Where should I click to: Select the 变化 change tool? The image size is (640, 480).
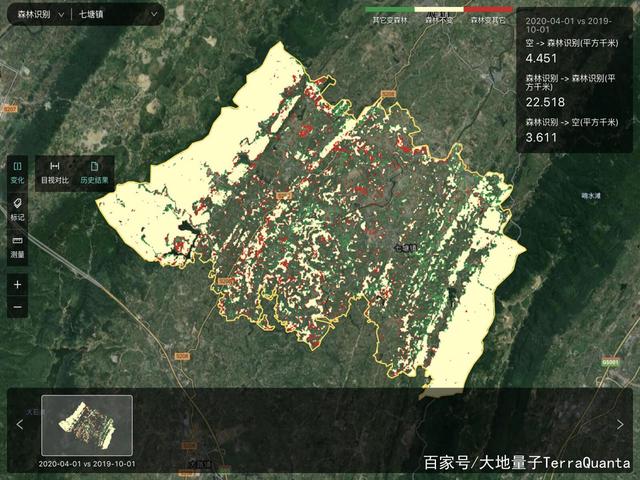click(17, 173)
